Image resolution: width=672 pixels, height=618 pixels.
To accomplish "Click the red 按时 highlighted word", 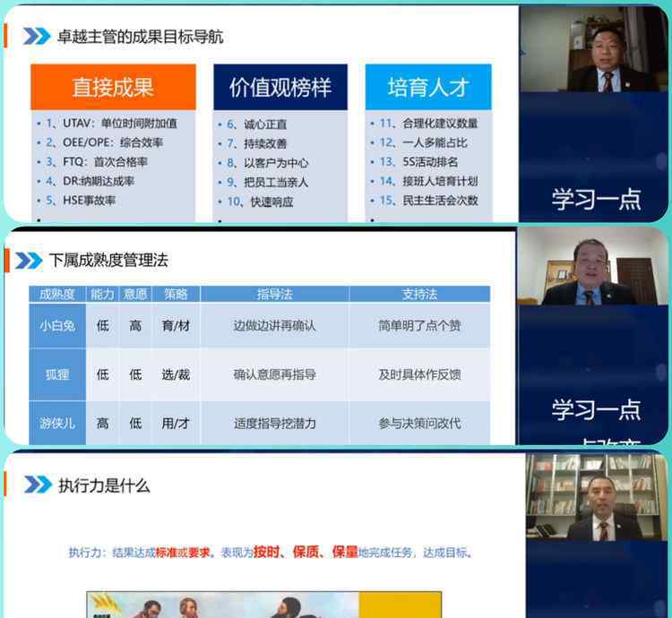I will 267,552.
